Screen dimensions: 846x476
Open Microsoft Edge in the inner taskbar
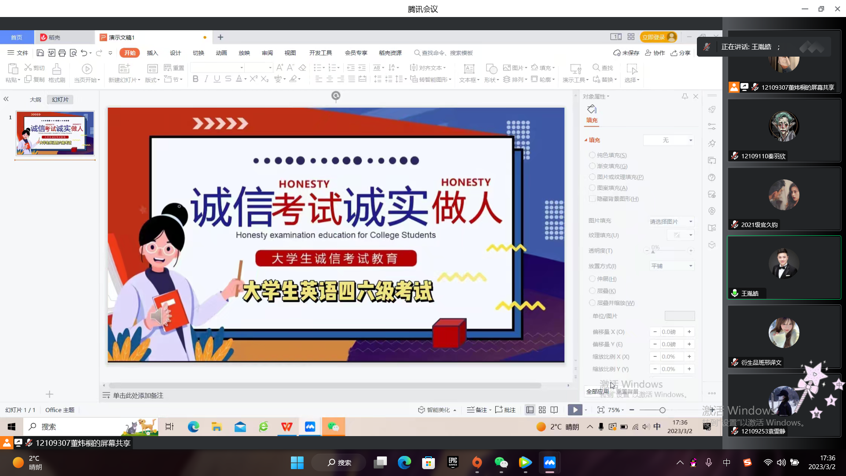(193, 427)
